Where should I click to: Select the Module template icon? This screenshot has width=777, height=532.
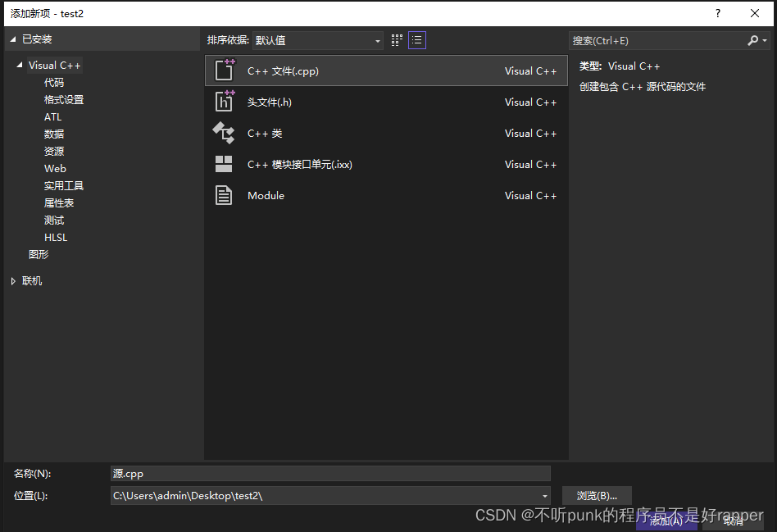tap(224, 195)
